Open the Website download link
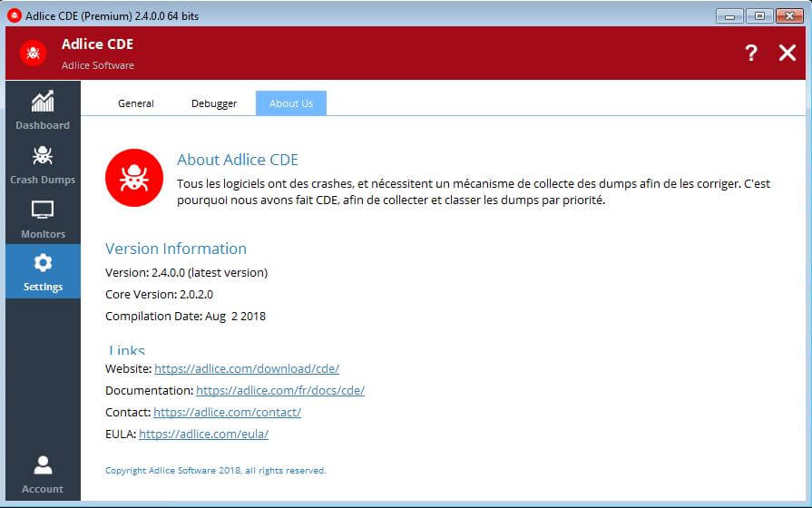The width and height of the screenshot is (812, 508). point(247,369)
